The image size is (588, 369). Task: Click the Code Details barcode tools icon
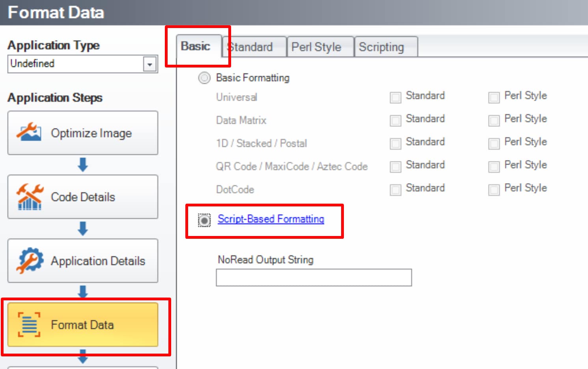[30, 197]
